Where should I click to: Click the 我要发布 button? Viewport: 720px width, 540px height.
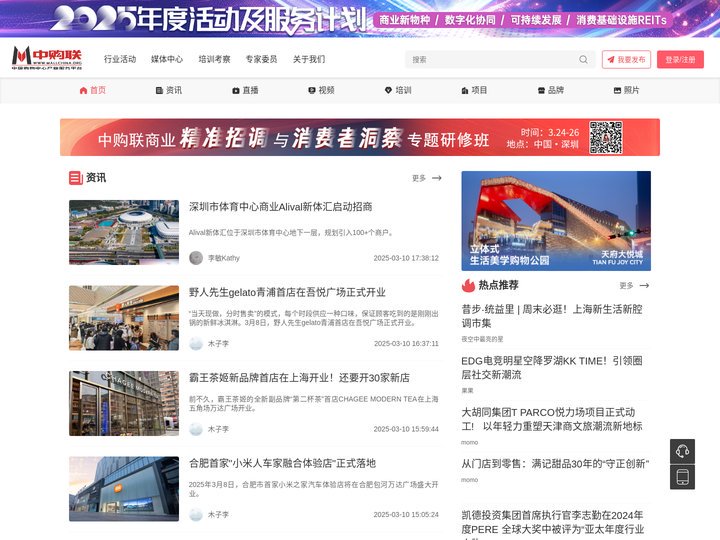click(626, 60)
